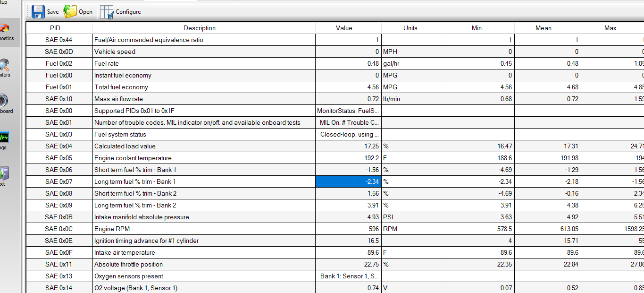Switch to the Monitors magnifier icon
Screen dimensions: 644x293
click(5, 67)
